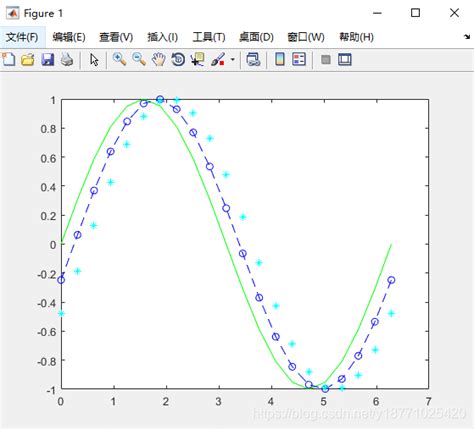Activate the Zoom In magnifier tool
This screenshot has height=429, width=474.
click(119, 59)
